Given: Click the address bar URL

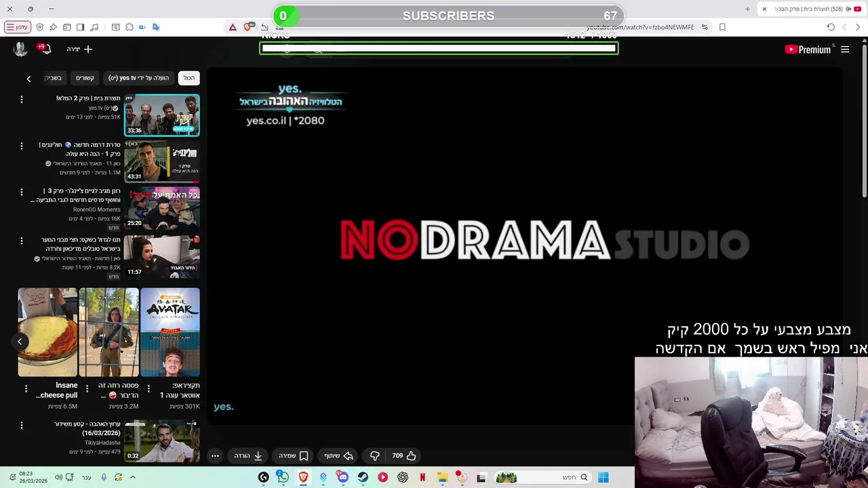Looking at the screenshot, I should point(639,27).
